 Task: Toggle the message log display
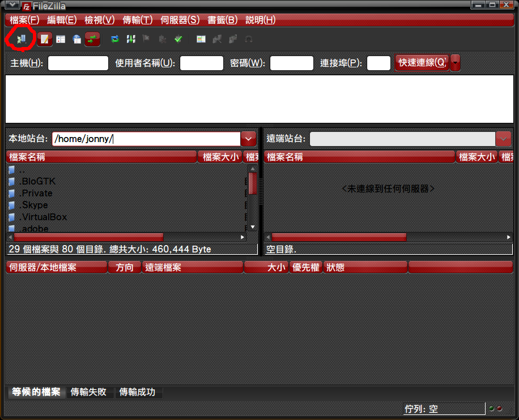(44, 39)
